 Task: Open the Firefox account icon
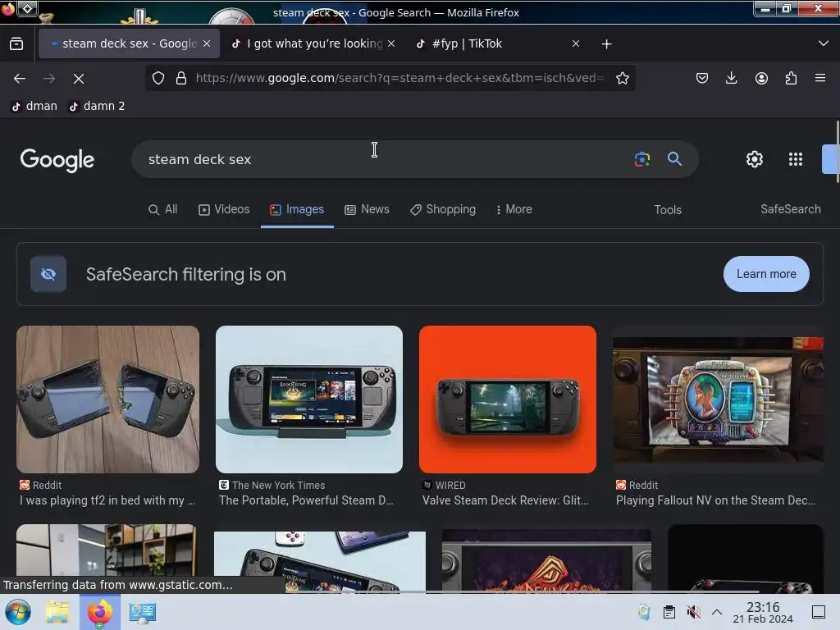click(x=761, y=78)
